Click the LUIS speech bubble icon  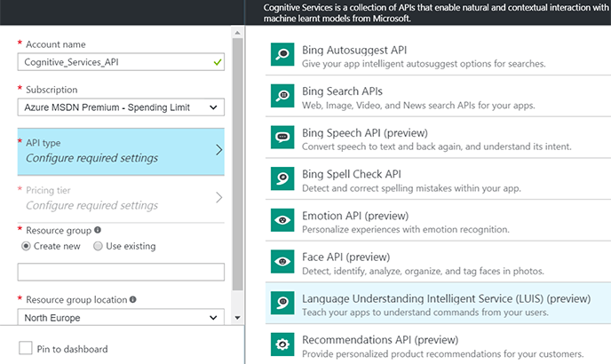click(x=282, y=303)
